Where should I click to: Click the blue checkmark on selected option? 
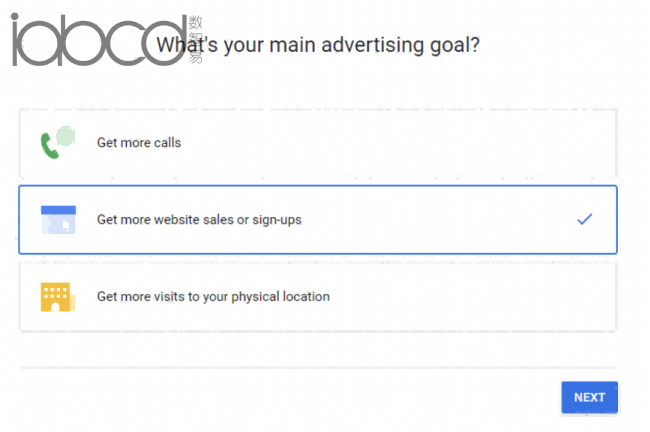pyautogui.click(x=585, y=219)
